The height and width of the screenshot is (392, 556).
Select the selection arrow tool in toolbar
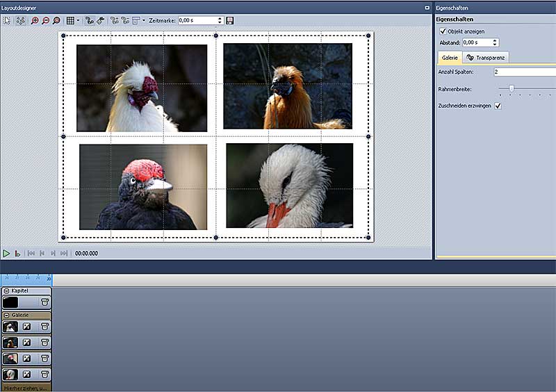[x=8, y=21]
